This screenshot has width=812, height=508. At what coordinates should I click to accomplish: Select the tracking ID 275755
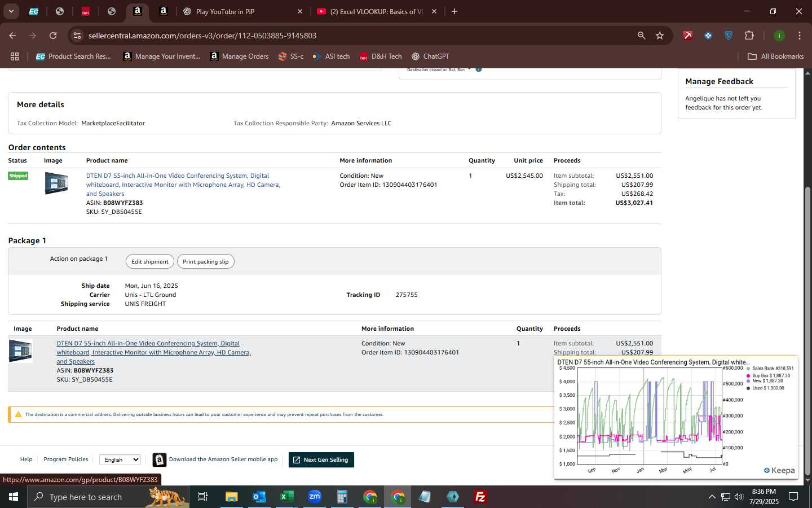407,295
